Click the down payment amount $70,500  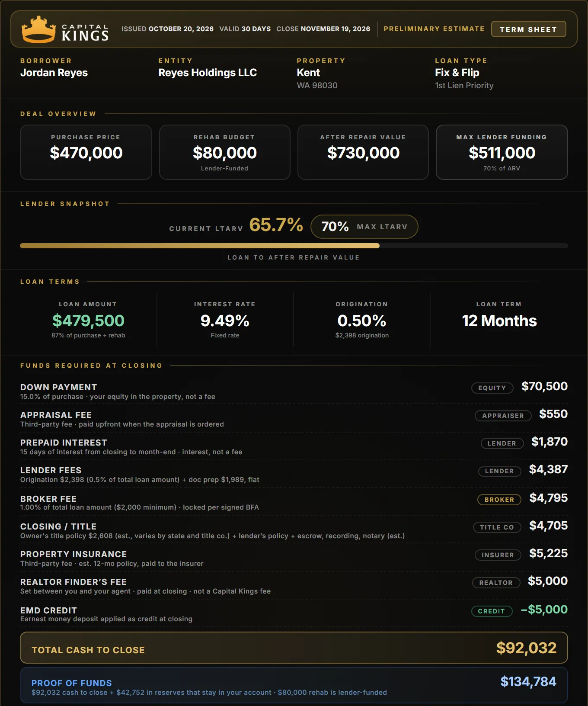(x=544, y=386)
